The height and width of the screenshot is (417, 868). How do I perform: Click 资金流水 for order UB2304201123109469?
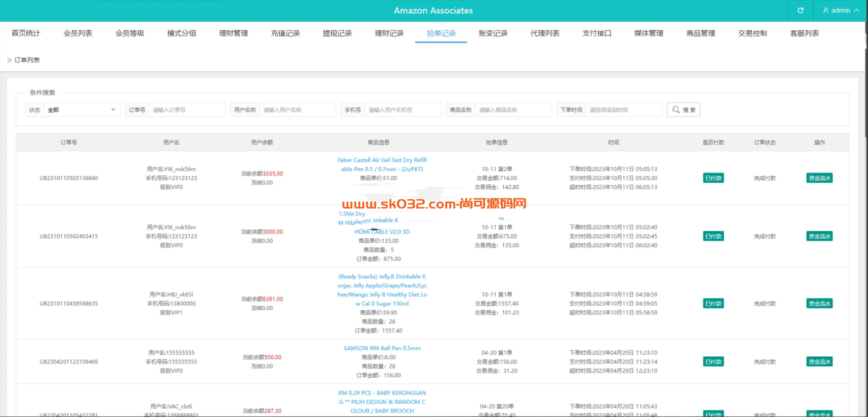click(x=819, y=362)
